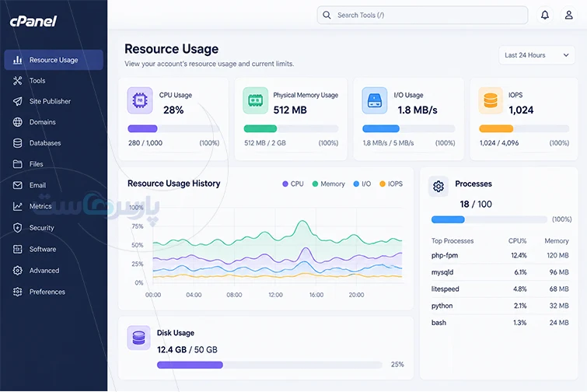
Task: Toggle Memory series in chart legend
Action: [x=328, y=184]
